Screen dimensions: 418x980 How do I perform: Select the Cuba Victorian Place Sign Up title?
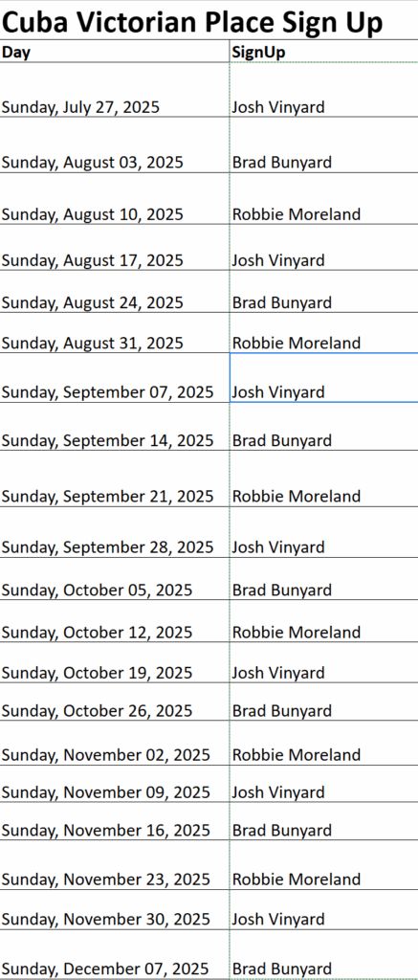[191, 23]
